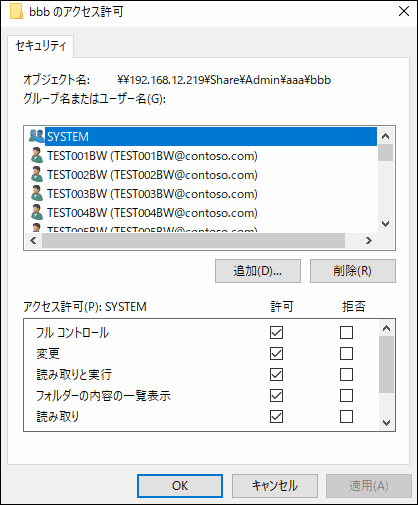
Task: Click the TEST001BW user icon
Action: 36,155
